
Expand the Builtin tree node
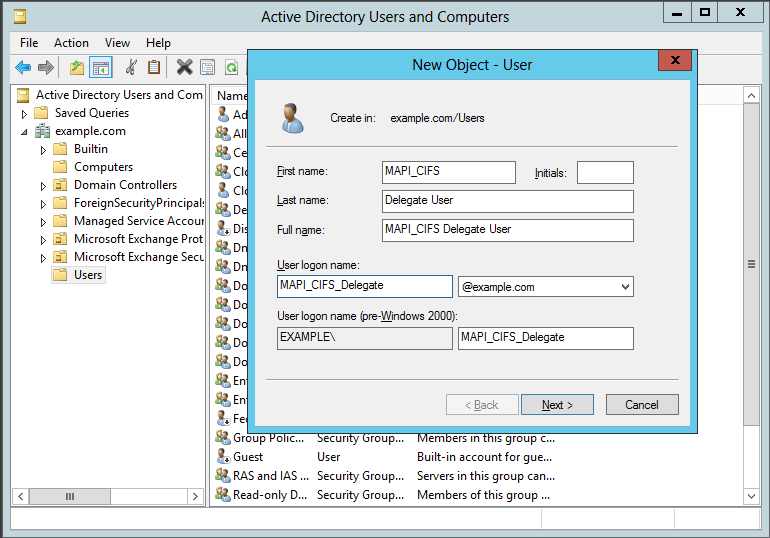(x=43, y=150)
